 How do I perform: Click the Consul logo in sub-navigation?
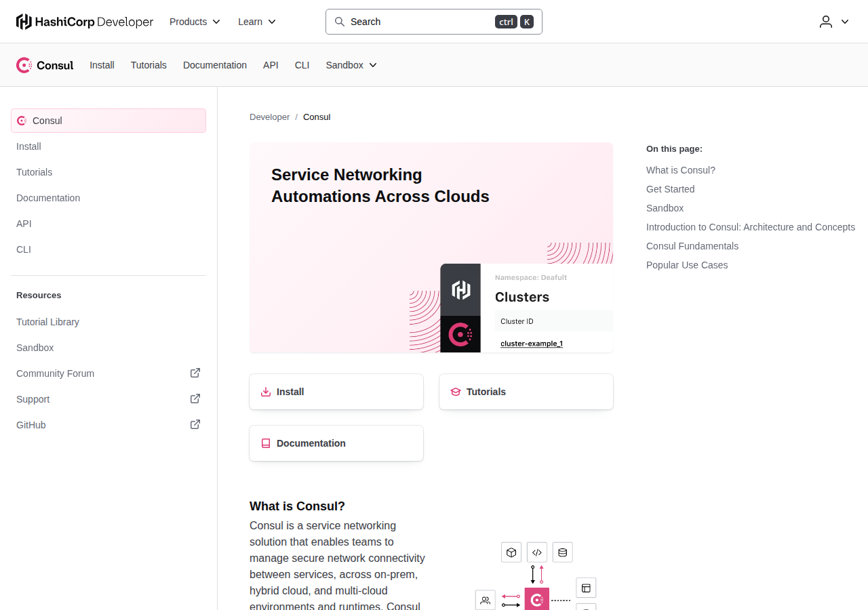(45, 65)
